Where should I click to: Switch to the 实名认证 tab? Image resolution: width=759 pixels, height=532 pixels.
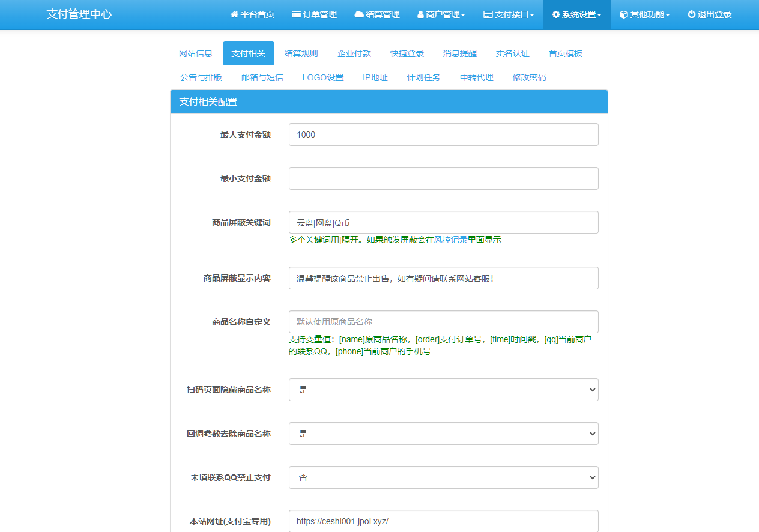pos(513,53)
